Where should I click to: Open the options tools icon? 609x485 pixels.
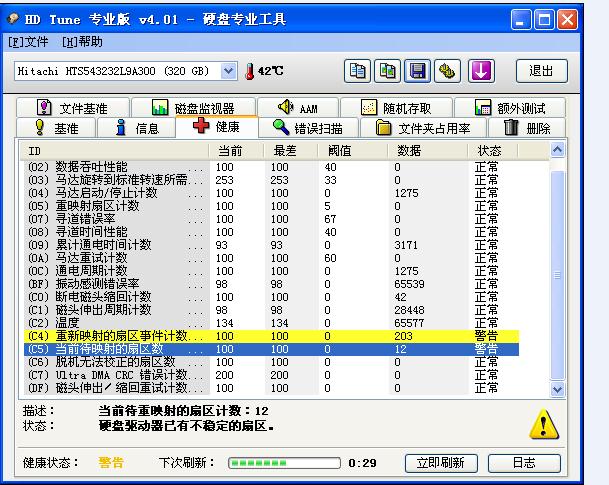(x=447, y=71)
